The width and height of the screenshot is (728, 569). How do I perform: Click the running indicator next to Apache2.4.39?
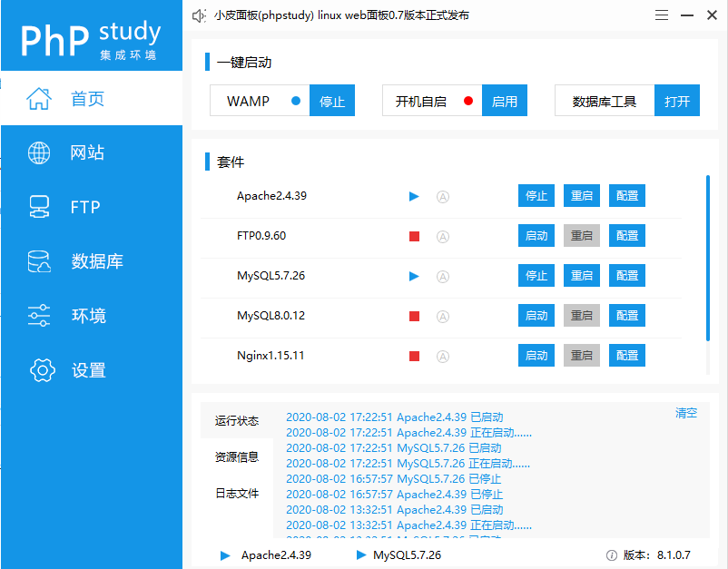click(414, 196)
